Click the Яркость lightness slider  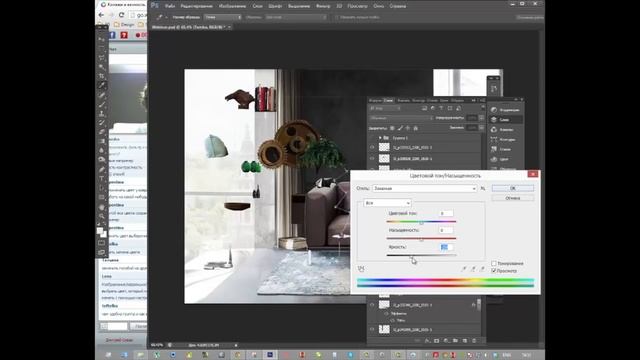(421, 256)
